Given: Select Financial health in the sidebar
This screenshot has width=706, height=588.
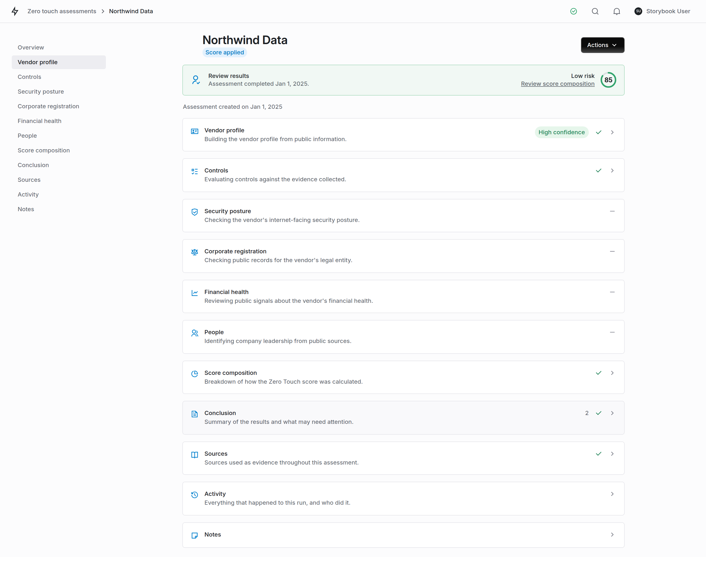Looking at the screenshot, I should click(x=59, y=121).
